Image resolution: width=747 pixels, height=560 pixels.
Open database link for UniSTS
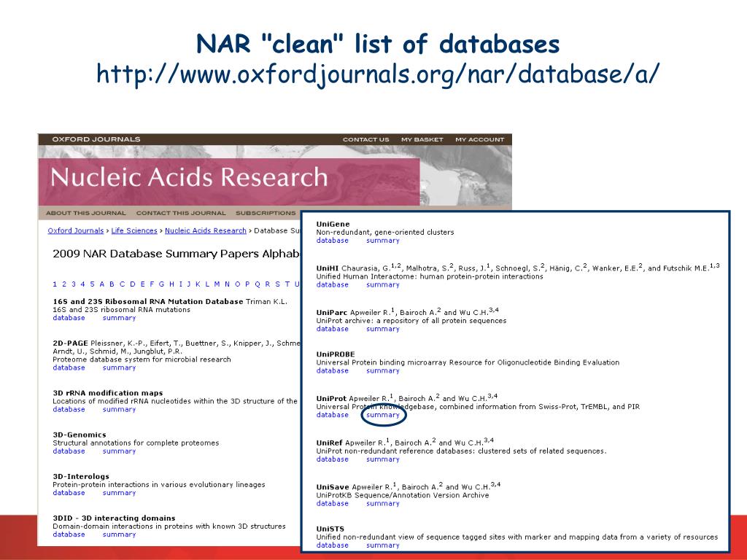(333, 545)
